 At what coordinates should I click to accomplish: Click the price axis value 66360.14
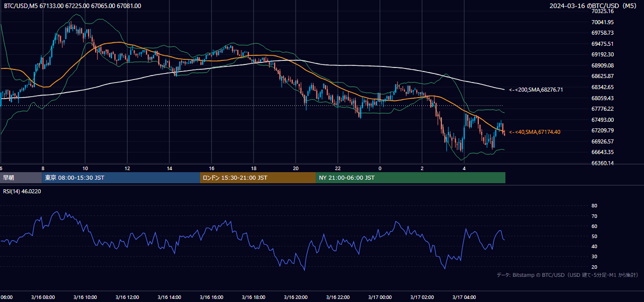coord(602,163)
